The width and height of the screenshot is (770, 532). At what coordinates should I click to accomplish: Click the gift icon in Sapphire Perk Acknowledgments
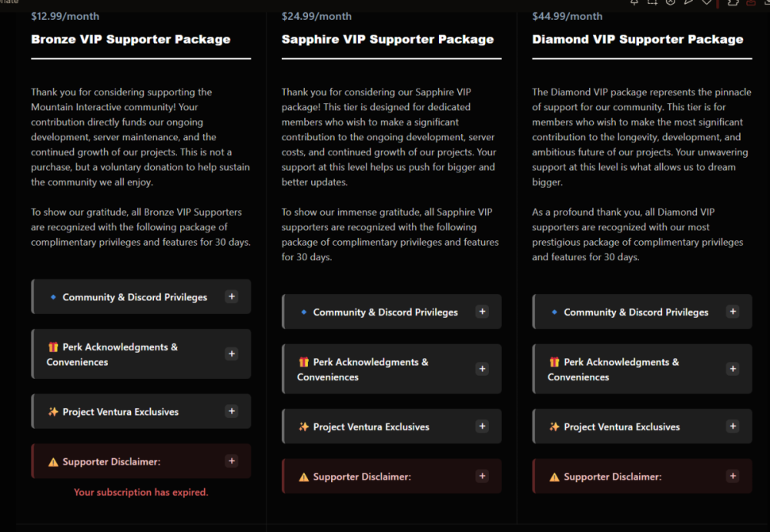coord(303,362)
